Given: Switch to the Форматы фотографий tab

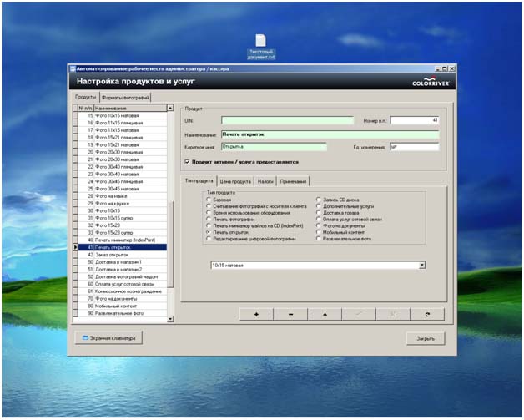Looking at the screenshot, I should point(125,98).
